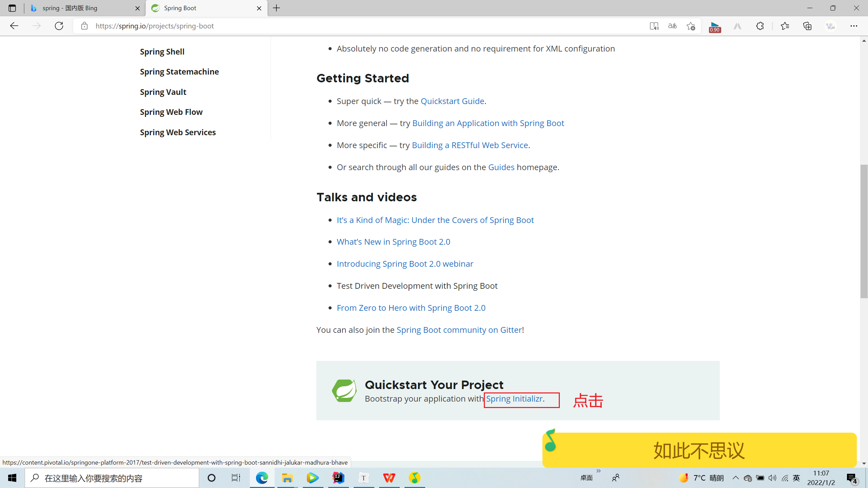Open Cortana circle icon
868x488 pixels.
point(212,478)
